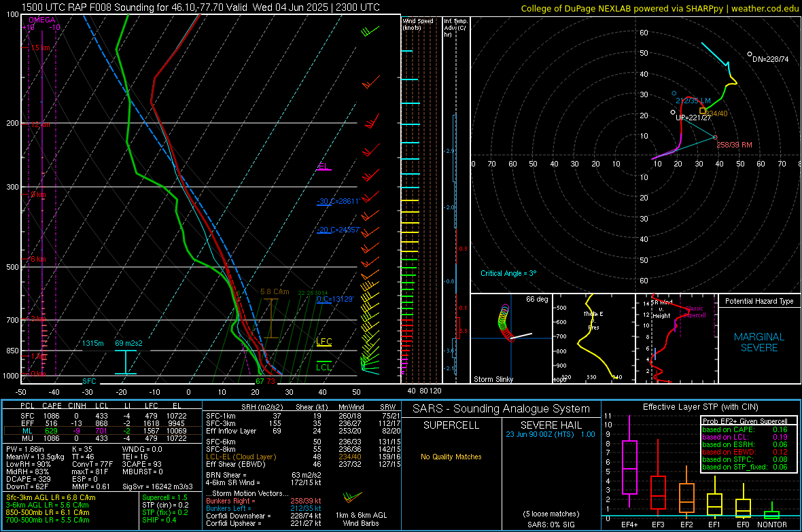The height and width of the screenshot is (532, 802).
Task: Select the SFC parcel row
Action: coord(103,416)
